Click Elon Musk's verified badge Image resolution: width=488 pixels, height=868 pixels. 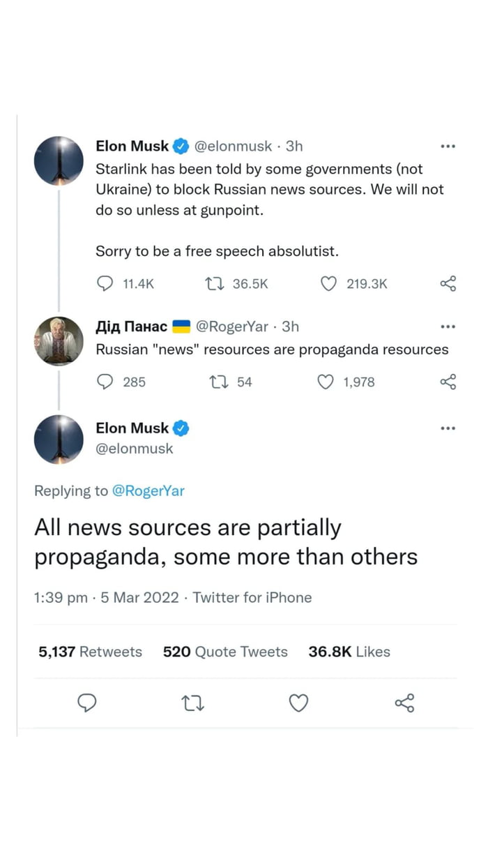[x=180, y=146]
